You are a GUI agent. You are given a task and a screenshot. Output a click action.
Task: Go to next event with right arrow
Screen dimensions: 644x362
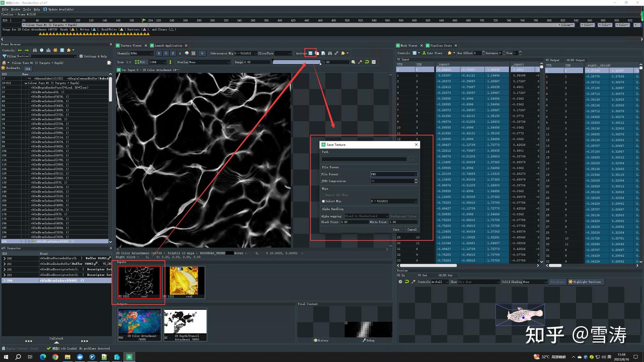coord(26,50)
